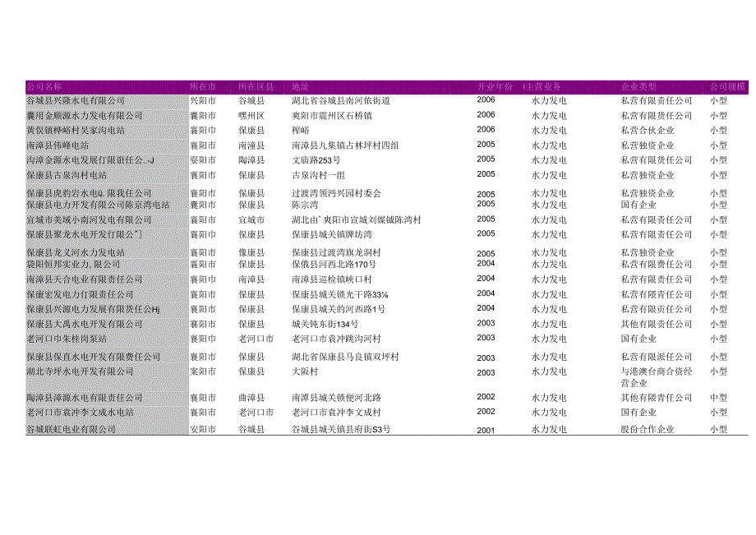Click address 城关钝东街134号
Screen dimensions: 756x535
[325, 324]
